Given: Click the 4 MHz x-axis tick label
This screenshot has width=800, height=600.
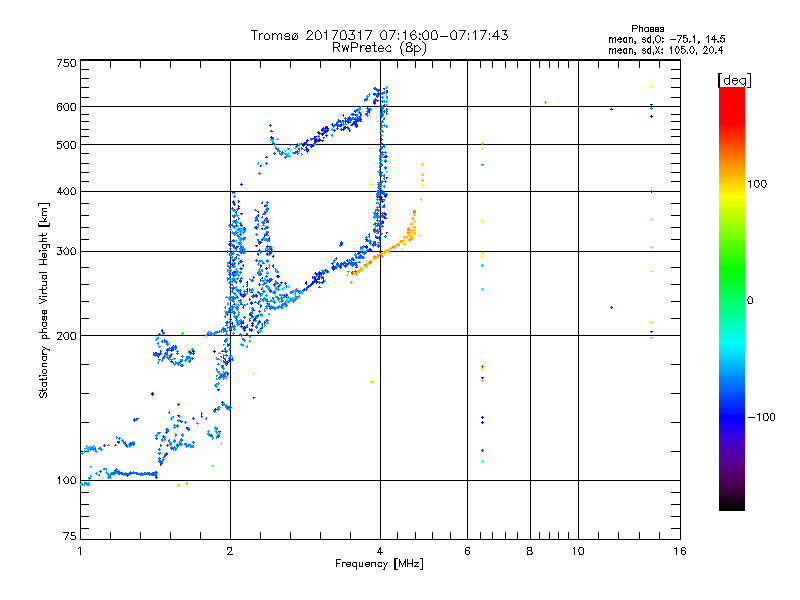Looking at the screenshot, I should coord(380,551).
